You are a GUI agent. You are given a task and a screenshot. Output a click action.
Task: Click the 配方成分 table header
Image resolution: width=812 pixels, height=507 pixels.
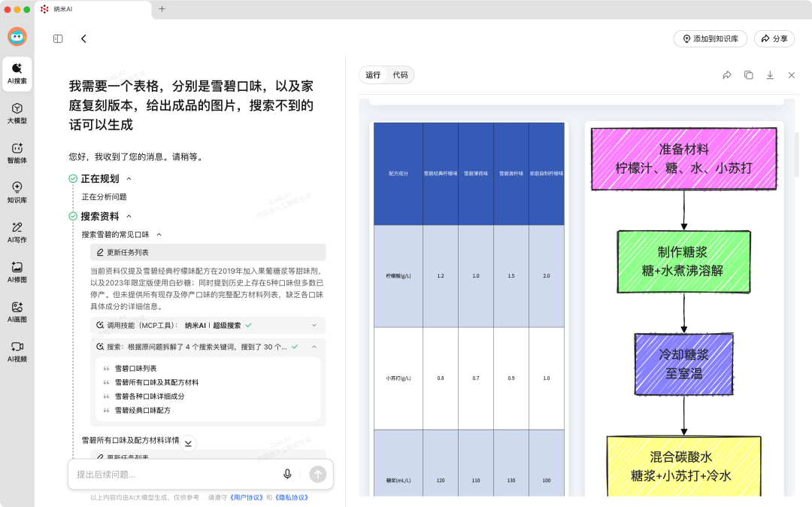click(398, 174)
